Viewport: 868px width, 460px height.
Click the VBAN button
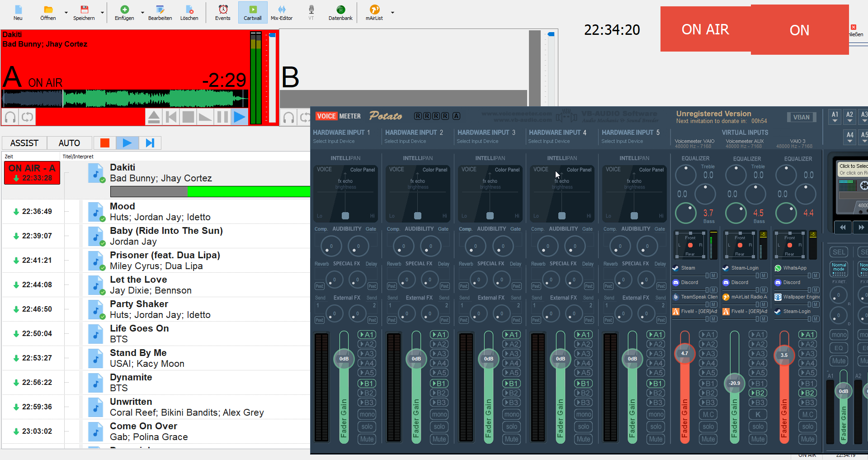point(801,117)
